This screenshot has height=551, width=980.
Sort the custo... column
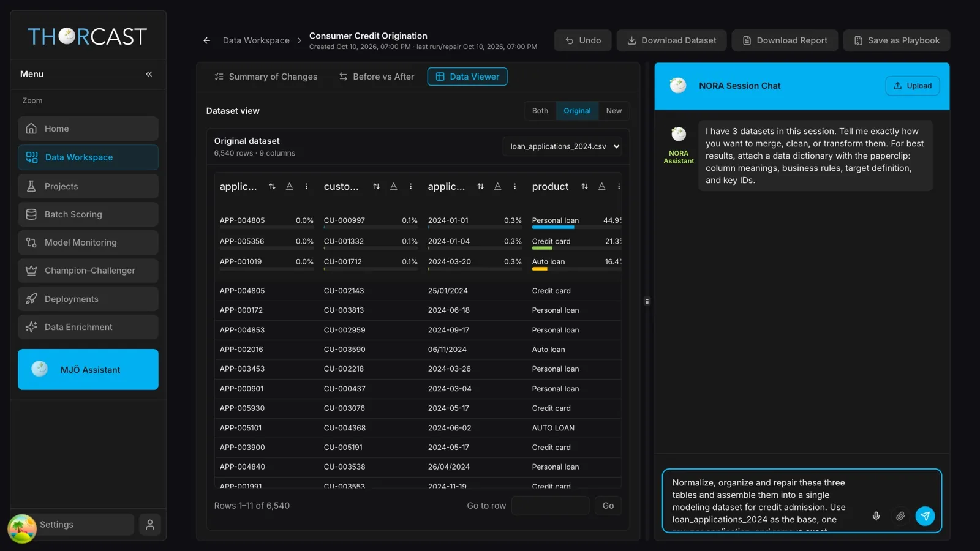(x=376, y=186)
